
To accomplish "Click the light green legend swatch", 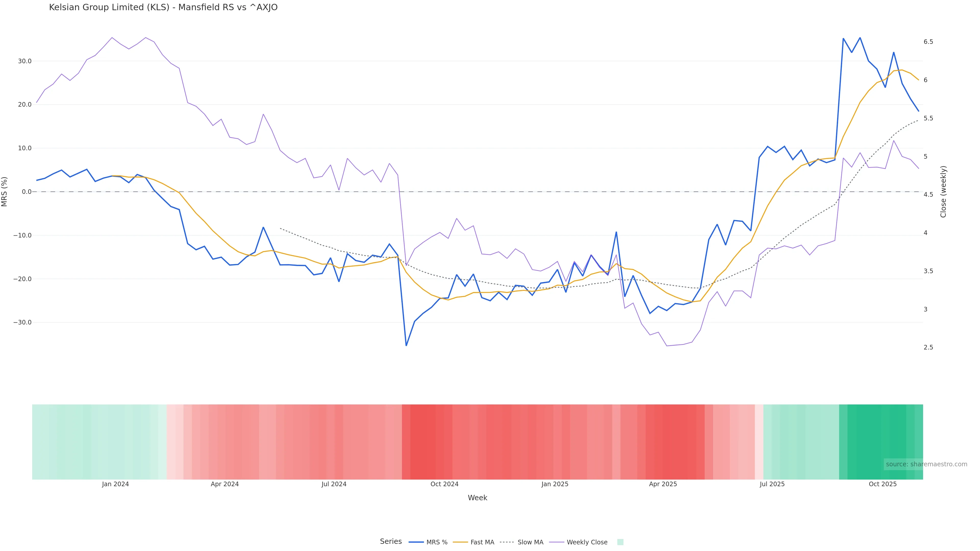I will 620,542.
